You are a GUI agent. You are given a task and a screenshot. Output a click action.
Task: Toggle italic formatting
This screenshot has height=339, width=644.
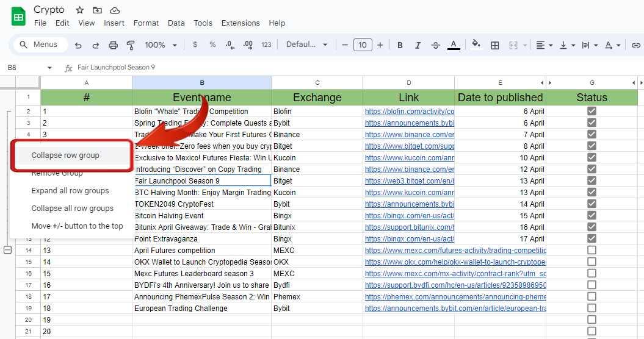coord(418,45)
